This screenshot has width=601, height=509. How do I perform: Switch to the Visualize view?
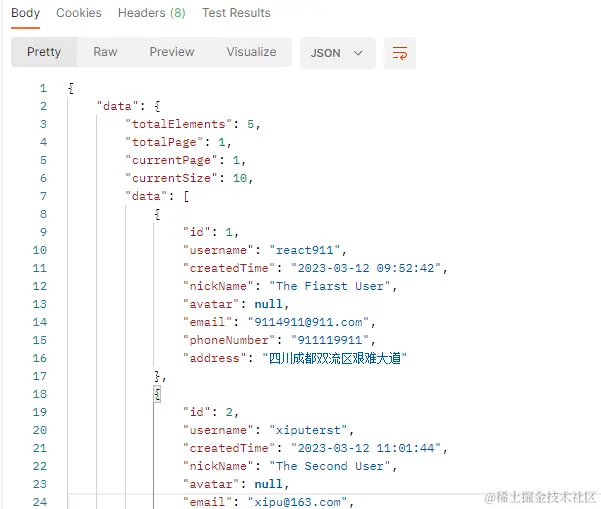tap(251, 52)
